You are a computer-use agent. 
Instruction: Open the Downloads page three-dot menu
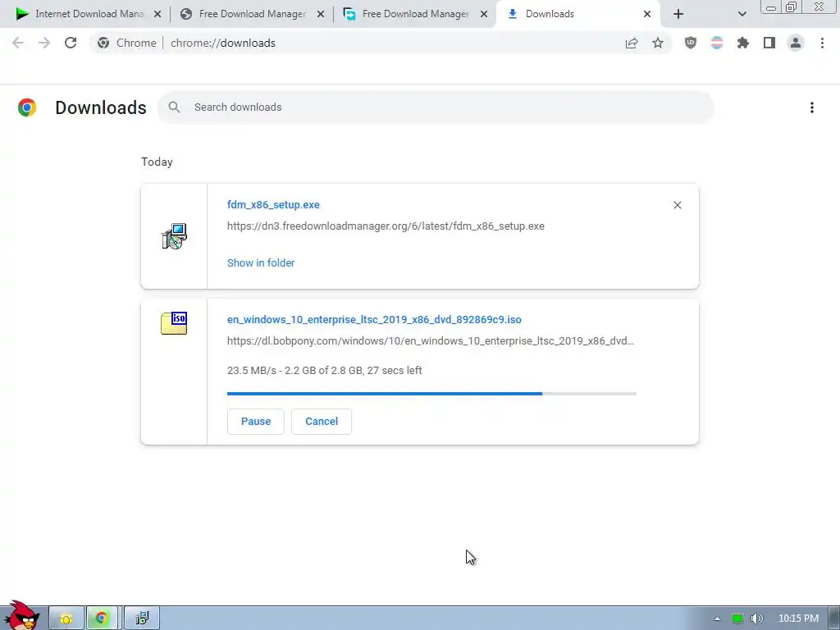tap(812, 107)
